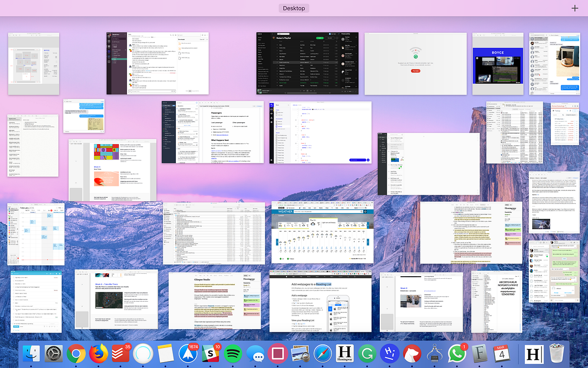Click the white circle cyan-ring dock icon
Screen dimensions: 588x368
point(143,354)
